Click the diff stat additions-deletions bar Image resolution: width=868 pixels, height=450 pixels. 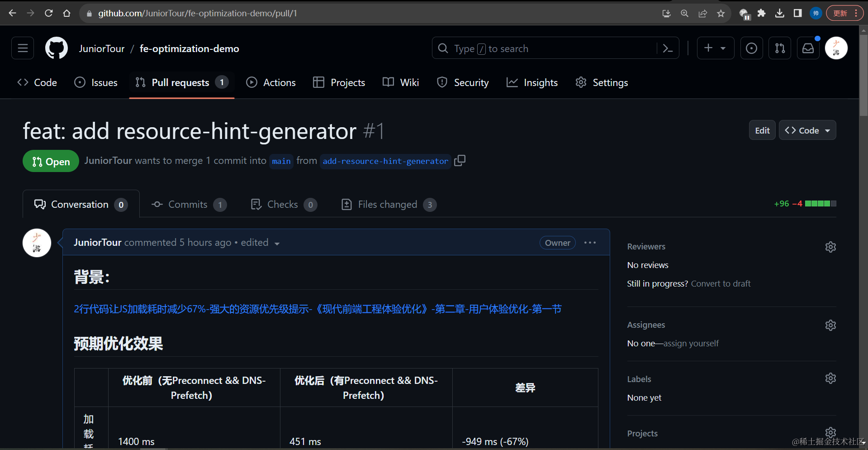[820, 204]
